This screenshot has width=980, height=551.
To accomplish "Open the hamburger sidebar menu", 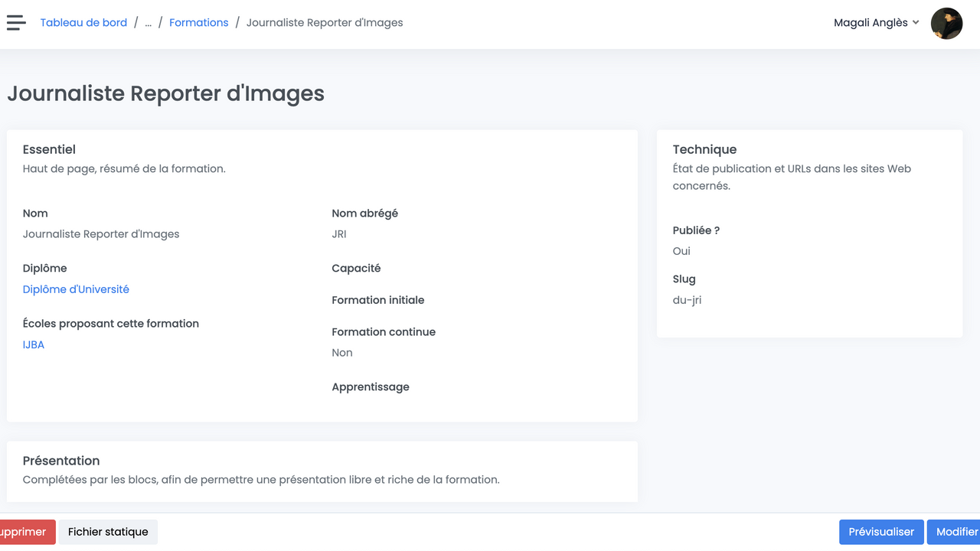I will coord(16,23).
